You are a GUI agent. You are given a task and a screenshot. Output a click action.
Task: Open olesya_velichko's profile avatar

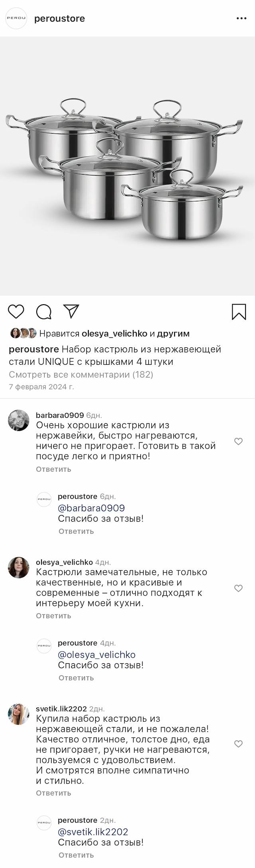pos(19,567)
